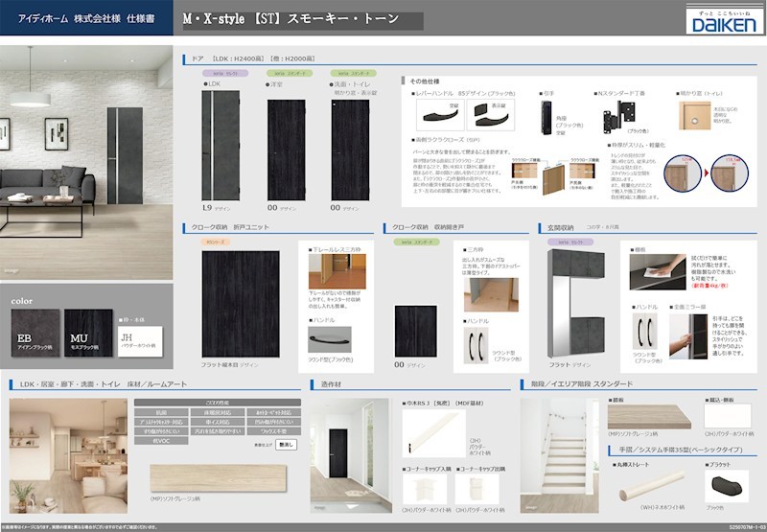Select the EB iron black color swatch

pos(35,333)
